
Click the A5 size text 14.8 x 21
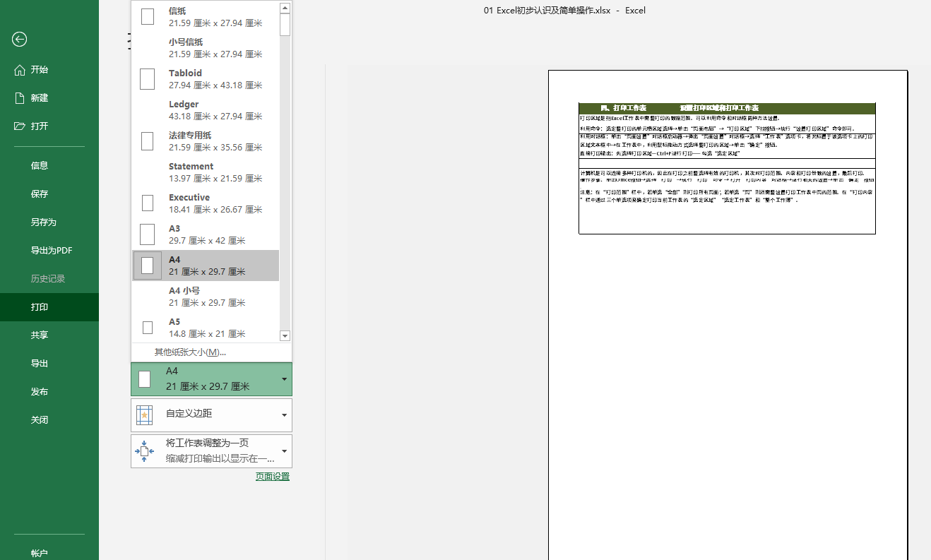point(207,334)
